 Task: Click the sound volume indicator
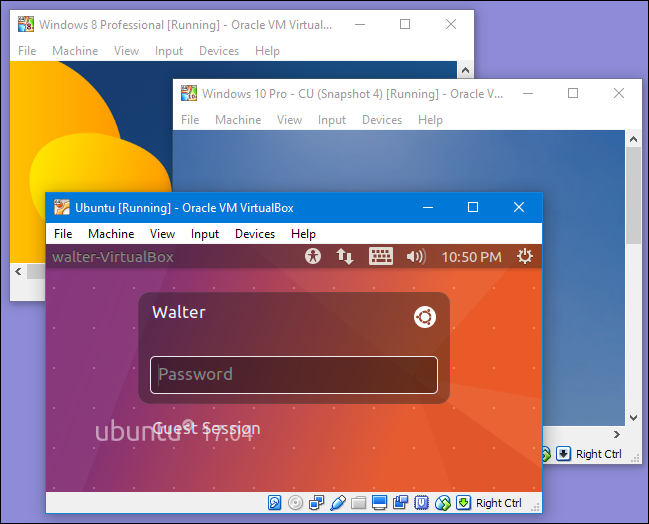(416, 257)
